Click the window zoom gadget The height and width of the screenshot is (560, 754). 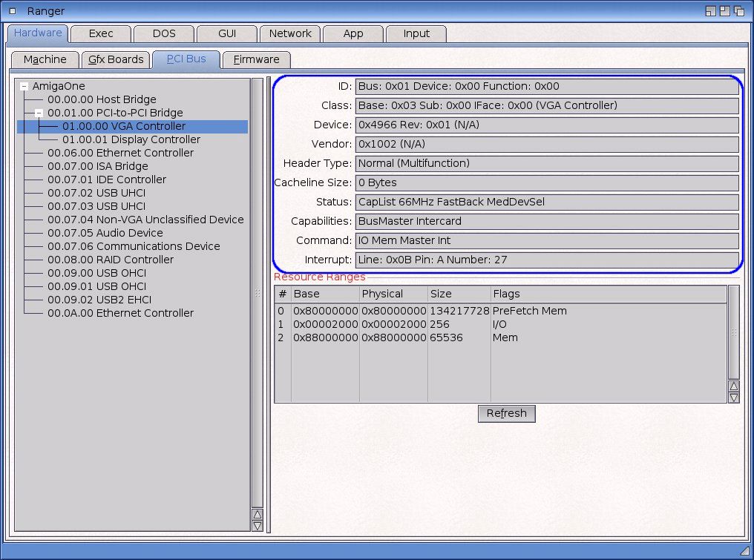click(x=724, y=11)
